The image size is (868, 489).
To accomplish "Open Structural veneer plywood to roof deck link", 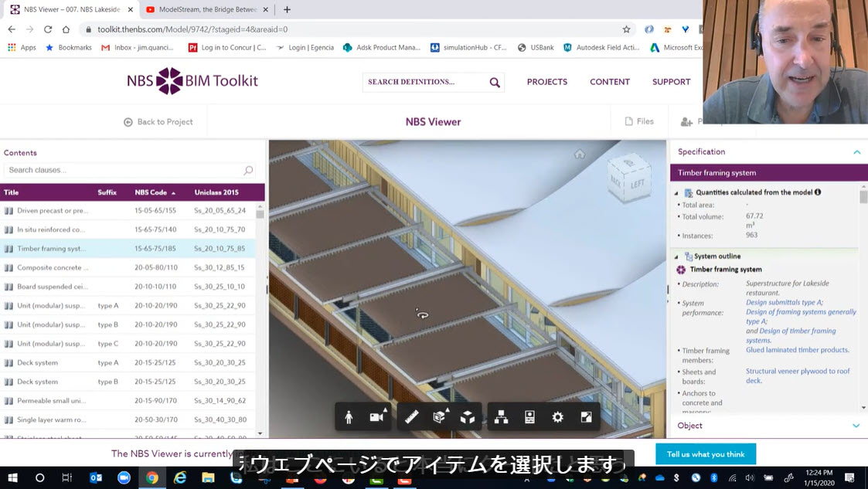I will click(x=798, y=375).
